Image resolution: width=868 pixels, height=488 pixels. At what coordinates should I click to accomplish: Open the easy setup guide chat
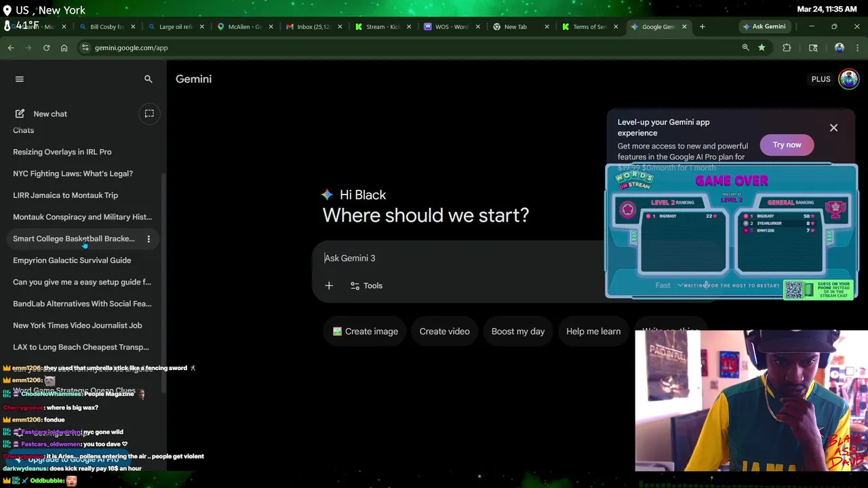coord(81,282)
